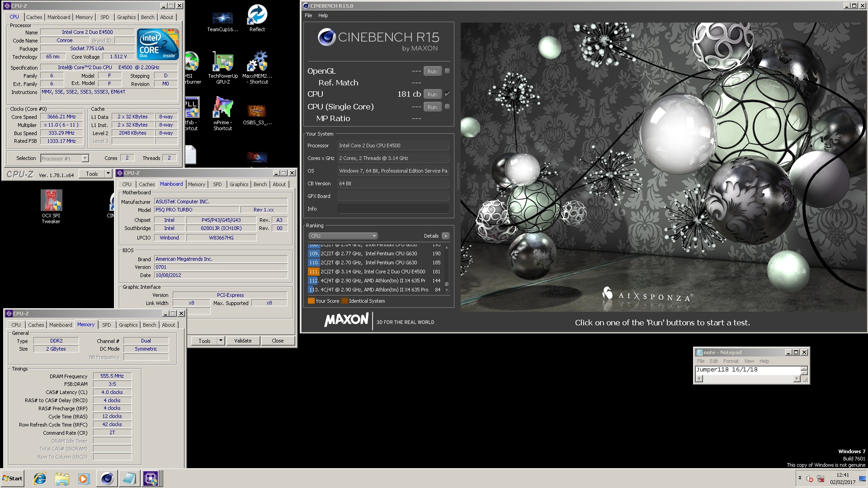This screenshot has width=868, height=488.
Task: Open the Help menu in Cinebench
Action: [x=323, y=15]
